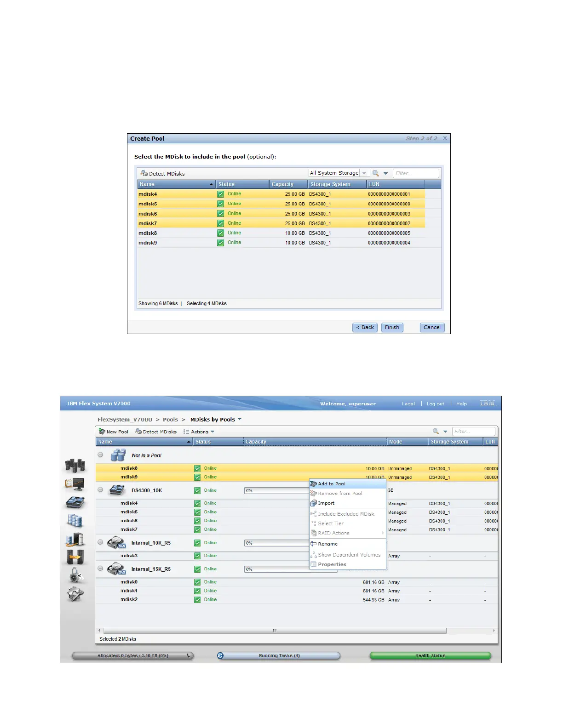Click the Not in a Pool group icon

[x=118, y=455]
